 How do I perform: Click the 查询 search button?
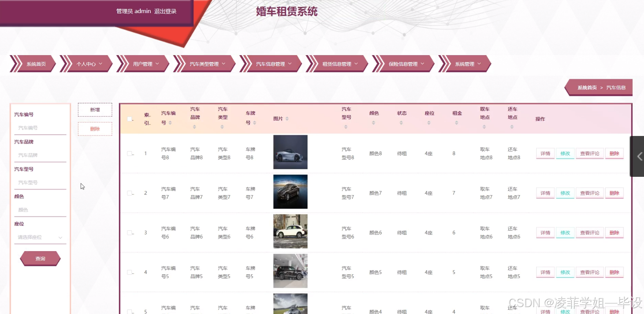pos(40,258)
